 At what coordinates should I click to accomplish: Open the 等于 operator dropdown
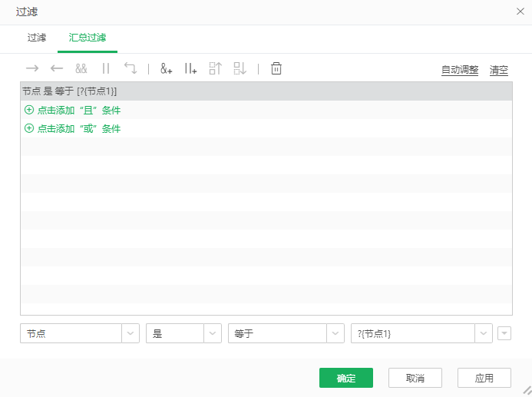pyautogui.click(x=335, y=333)
